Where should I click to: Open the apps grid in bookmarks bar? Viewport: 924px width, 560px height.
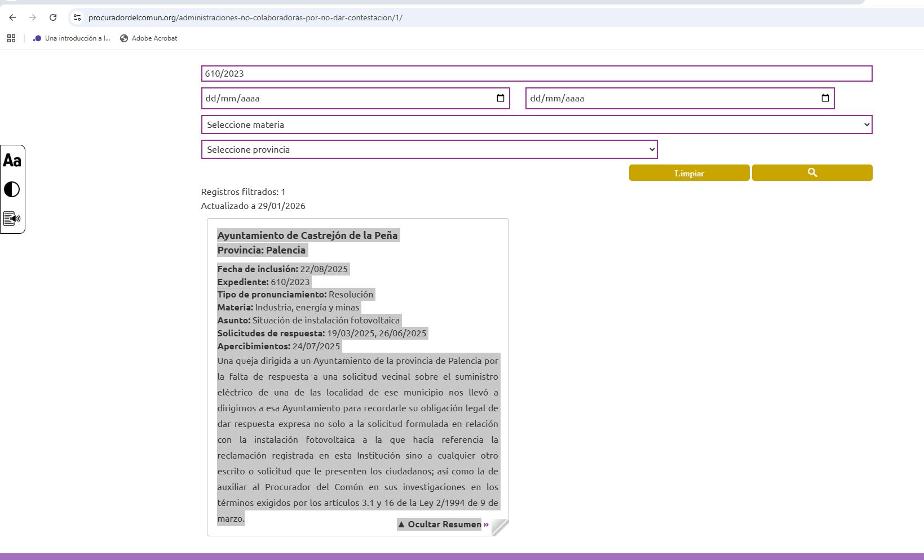coord(11,38)
